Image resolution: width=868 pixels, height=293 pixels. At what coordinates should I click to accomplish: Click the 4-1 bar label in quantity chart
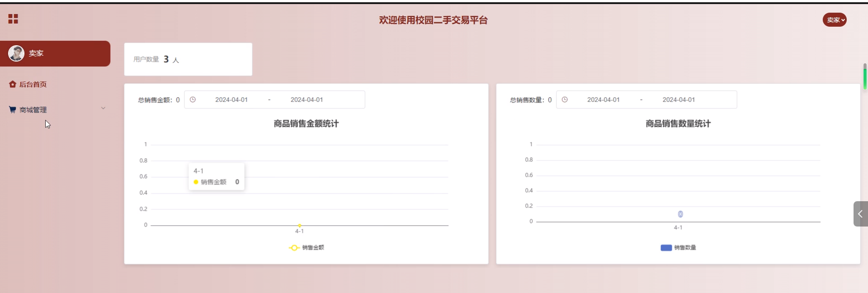click(x=680, y=214)
